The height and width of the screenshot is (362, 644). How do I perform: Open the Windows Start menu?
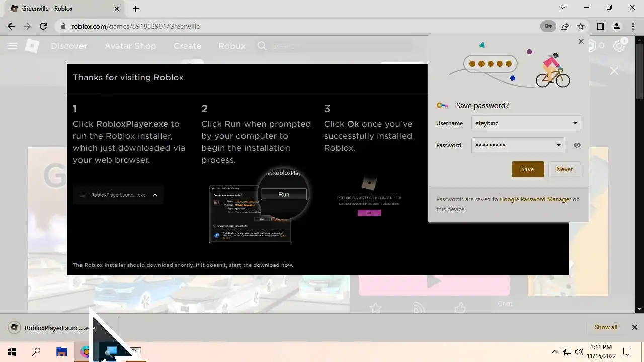pos(12,352)
